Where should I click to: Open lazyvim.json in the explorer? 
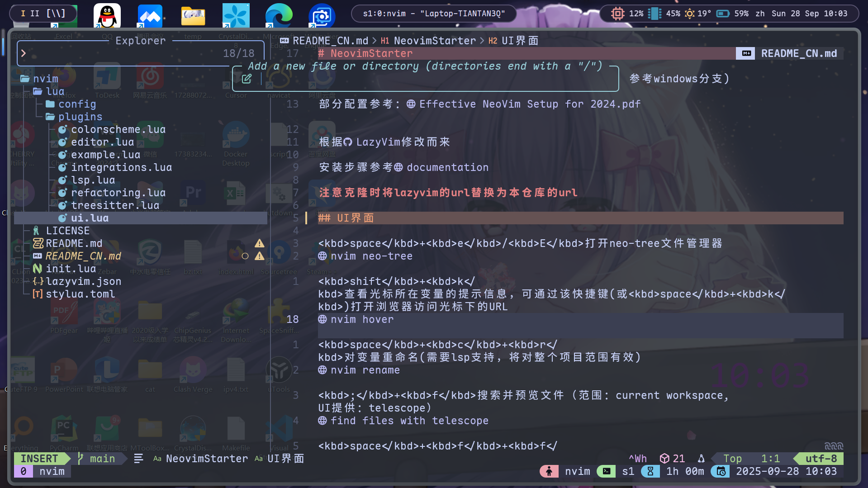83,281
